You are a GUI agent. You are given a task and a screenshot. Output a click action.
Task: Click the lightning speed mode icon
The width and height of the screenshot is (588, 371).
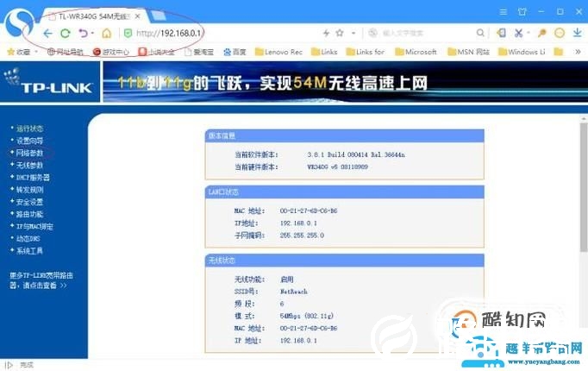click(x=326, y=33)
